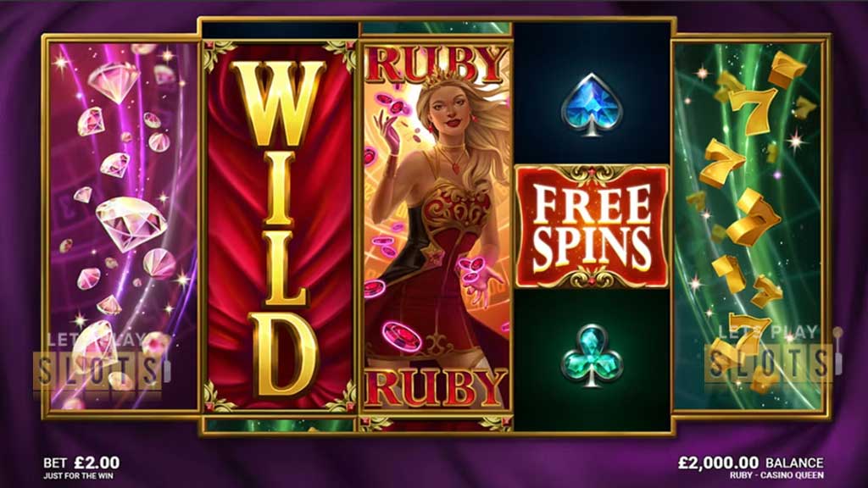Select the green sevens reel panel
Image resolution: width=868 pixels, height=488 pixels.
click(x=750, y=227)
